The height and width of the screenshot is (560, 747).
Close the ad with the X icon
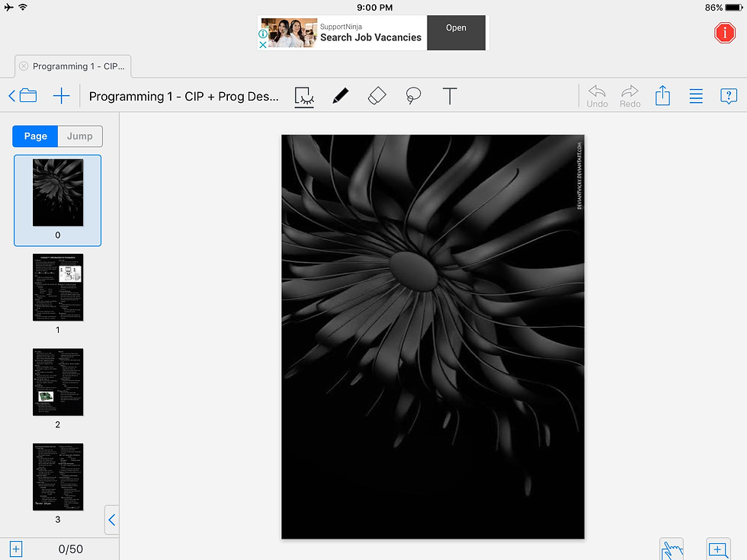click(262, 45)
